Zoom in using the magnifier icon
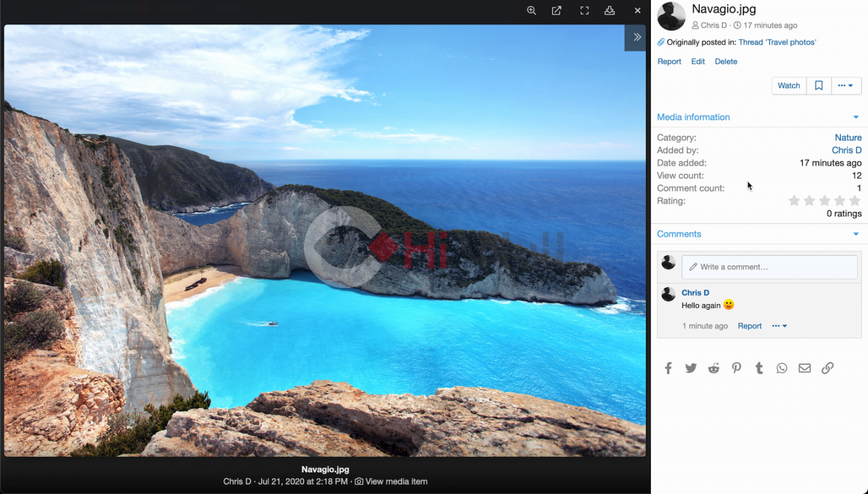 532,11
